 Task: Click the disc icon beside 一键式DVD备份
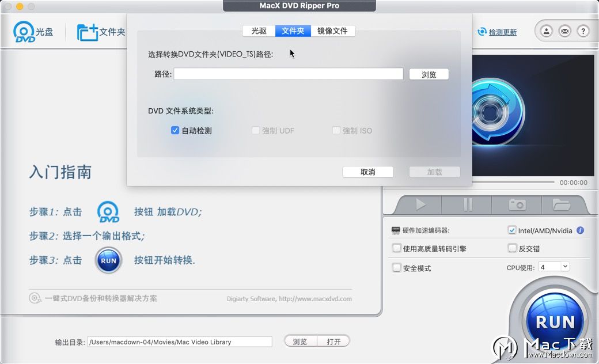coord(35,298)
